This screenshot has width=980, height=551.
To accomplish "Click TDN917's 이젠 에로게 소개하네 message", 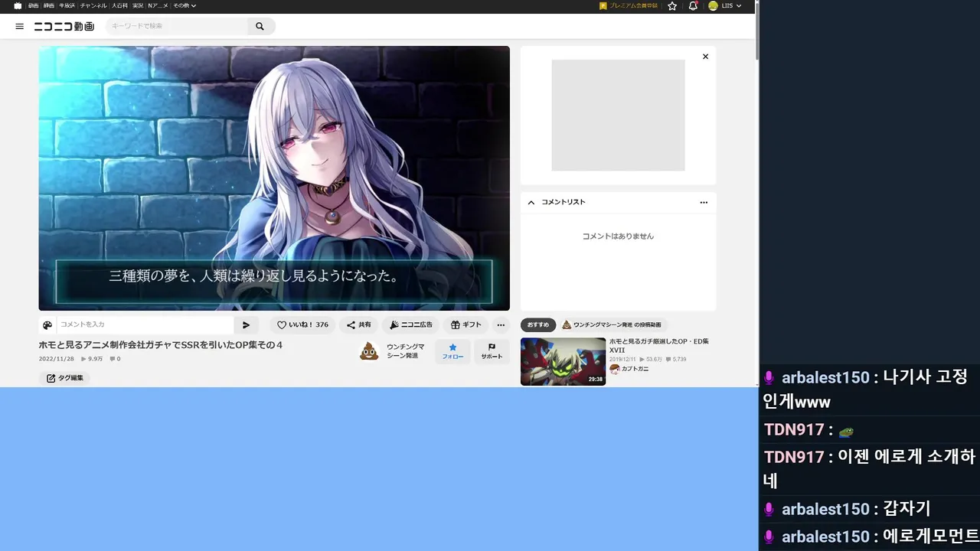I will pos(869,468).
